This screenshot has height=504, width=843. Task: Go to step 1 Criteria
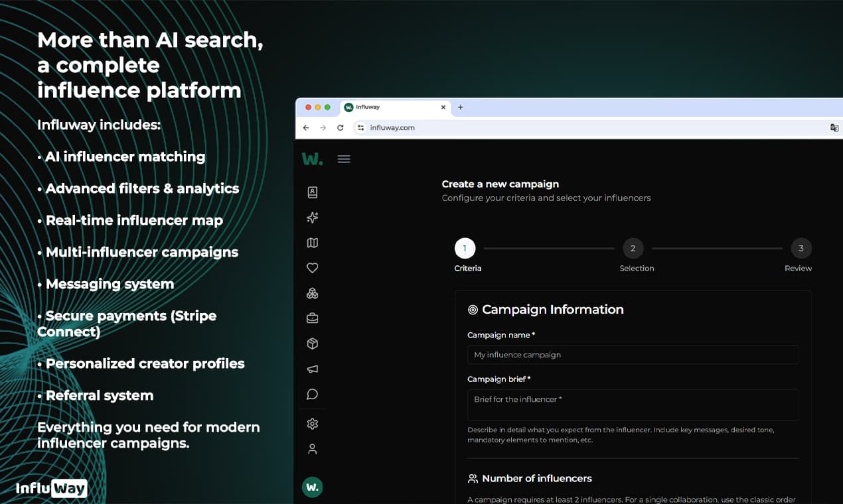pos(465,248)
